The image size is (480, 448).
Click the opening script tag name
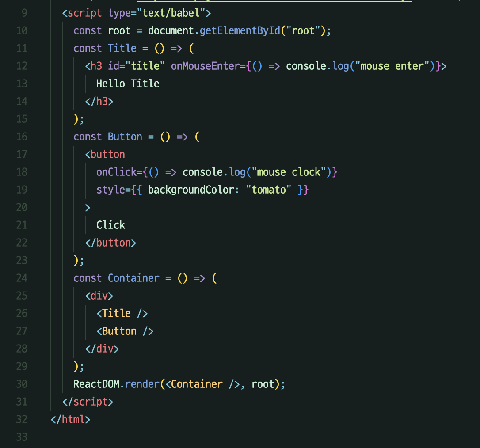[x=84, y=13]
